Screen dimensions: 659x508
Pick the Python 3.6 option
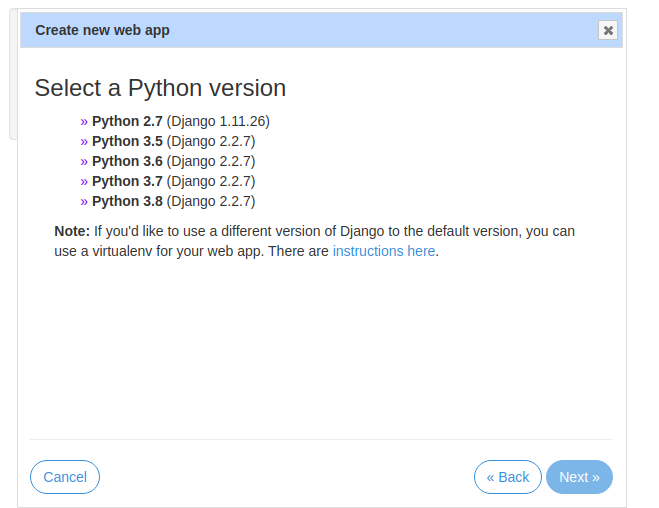click(127, 161)
